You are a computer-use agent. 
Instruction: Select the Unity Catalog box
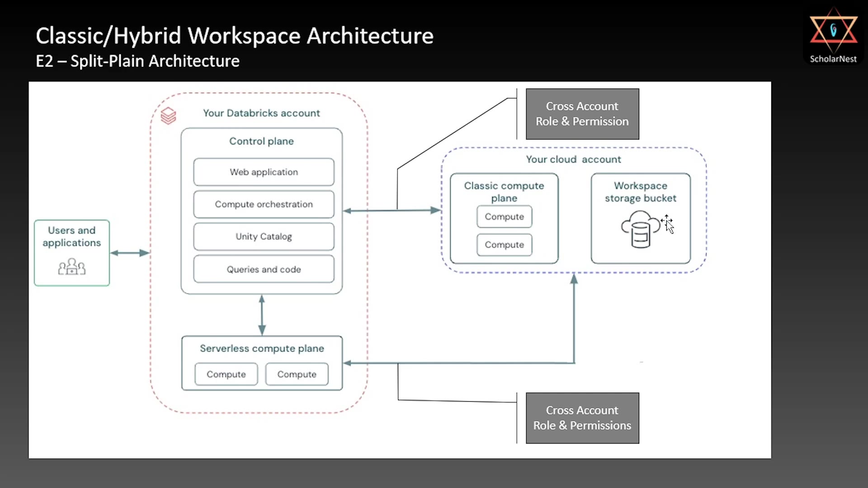(264, 236)
